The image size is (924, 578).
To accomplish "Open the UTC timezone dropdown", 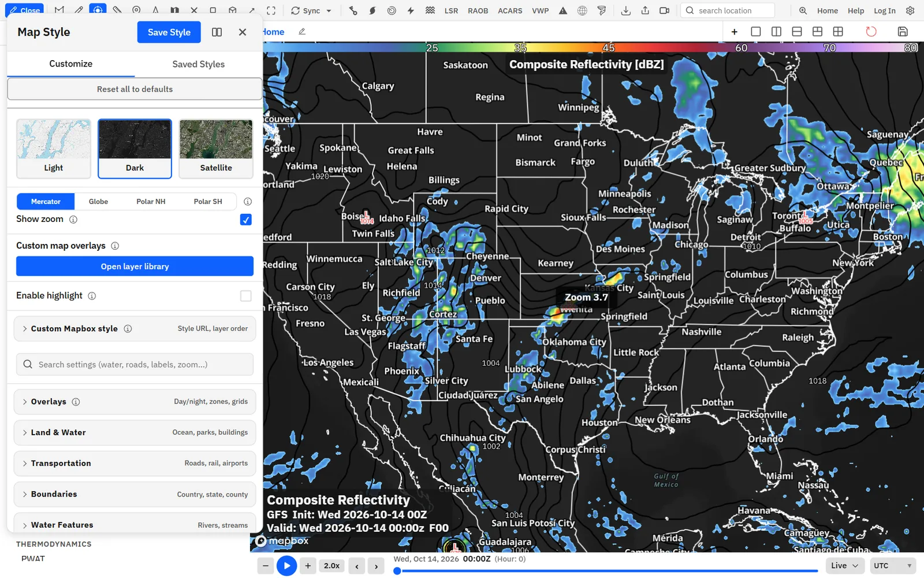I will (893, 565).
